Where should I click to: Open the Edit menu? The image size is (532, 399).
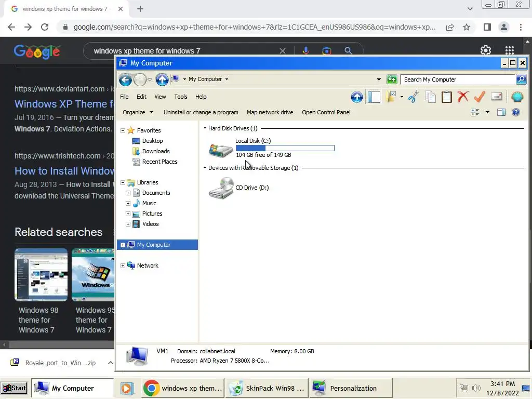(141, 97)
